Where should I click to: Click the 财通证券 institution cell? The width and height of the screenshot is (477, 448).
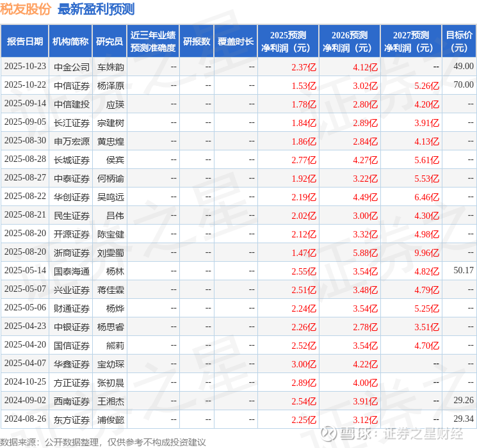click(72, 308)
